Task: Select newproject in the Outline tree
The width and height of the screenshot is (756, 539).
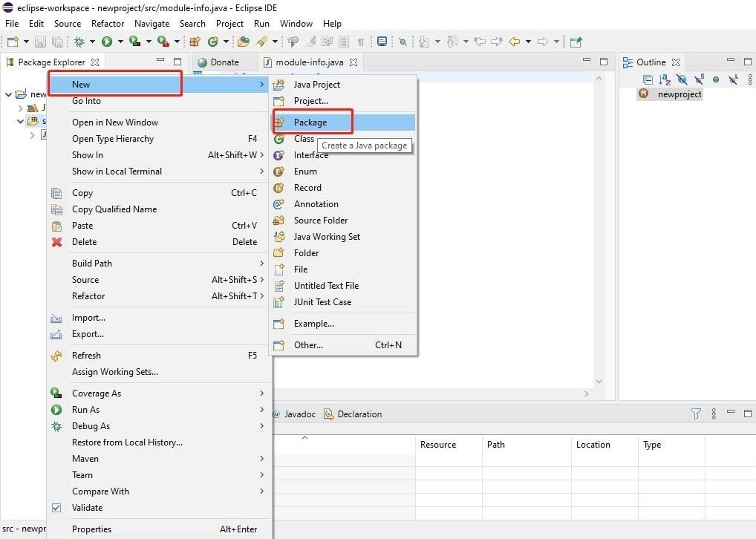Action: click(679, 94)
